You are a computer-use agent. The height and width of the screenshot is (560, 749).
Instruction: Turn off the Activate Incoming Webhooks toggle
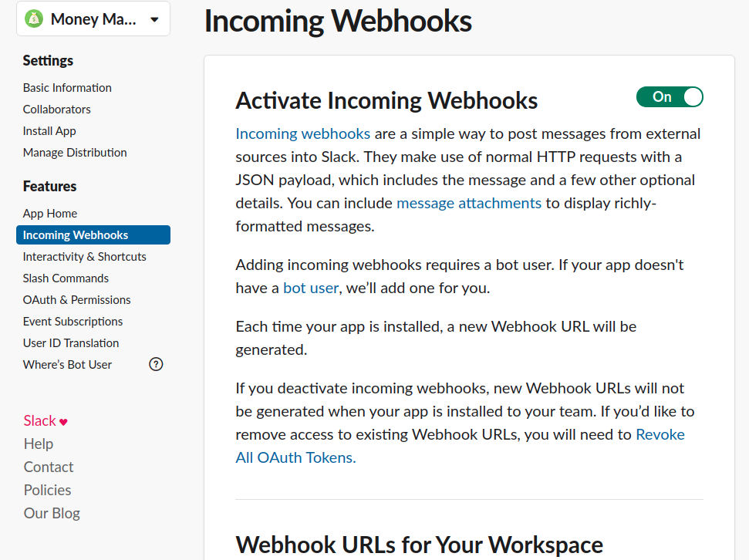click(669, 97)
